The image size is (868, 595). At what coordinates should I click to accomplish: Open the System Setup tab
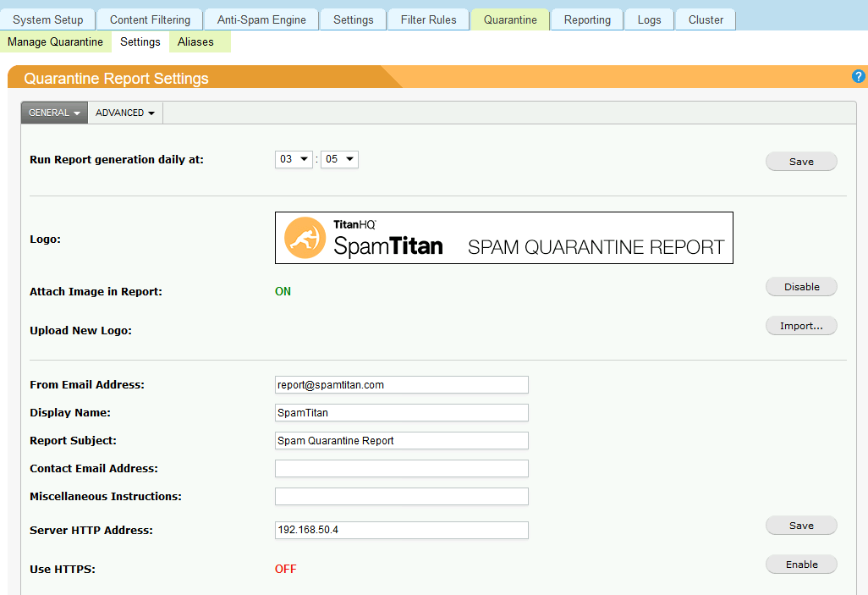point(47,20)
